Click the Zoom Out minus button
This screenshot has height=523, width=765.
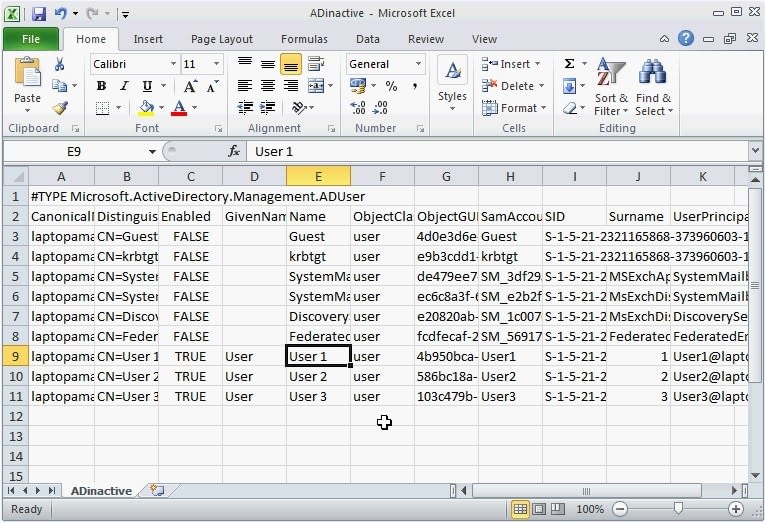coord(620,509)
